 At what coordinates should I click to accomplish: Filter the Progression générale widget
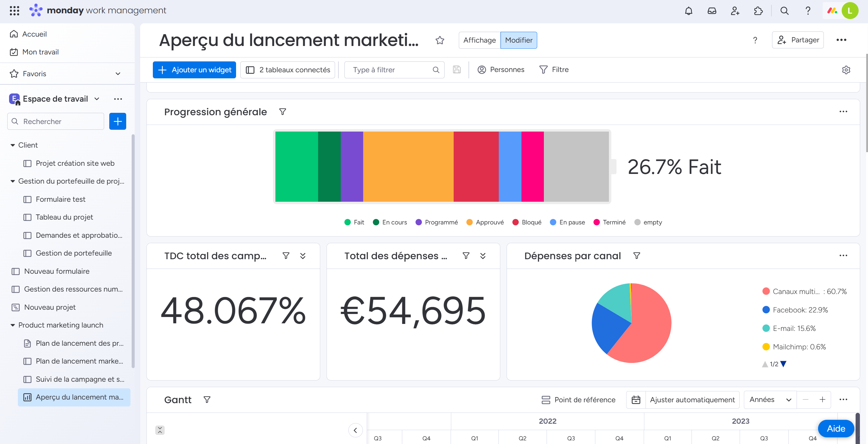point(283,112)
